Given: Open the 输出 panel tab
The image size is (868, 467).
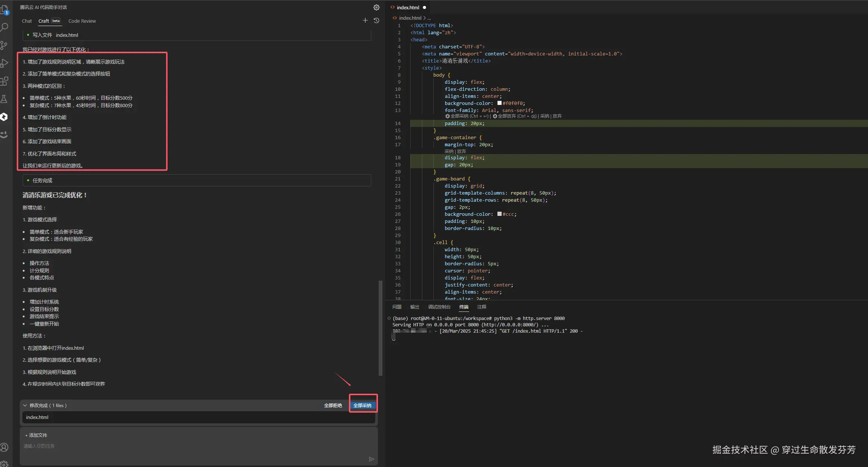Looking at the screenshot, I should coord(414,307).
